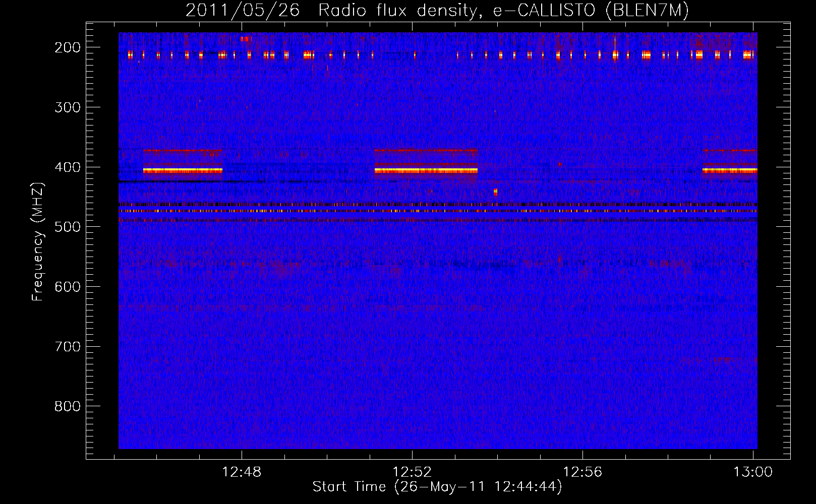Click the bright 400 MHz burst near 12:52
816x504 pixels.
(426, 170)
